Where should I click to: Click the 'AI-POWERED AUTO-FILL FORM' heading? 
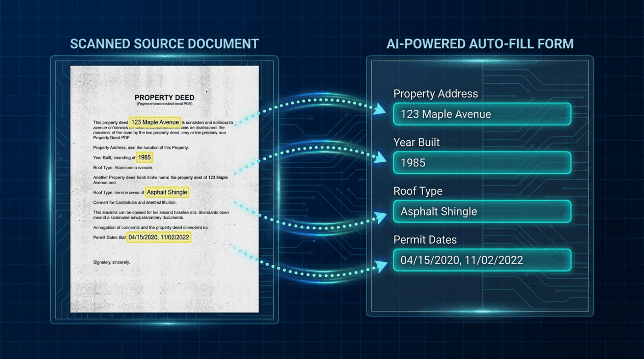[x=480, y=44]
